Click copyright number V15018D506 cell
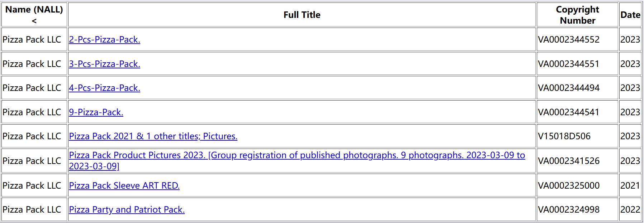 point(577,136)
